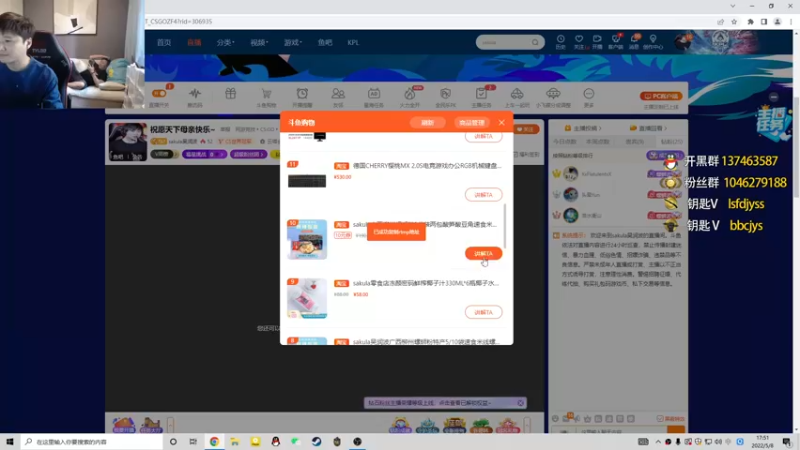Image resolution: width=800 pixels, height=450 pixels.
Task: Close the diamond fan notice banner
Action: (x=520, y=403)
